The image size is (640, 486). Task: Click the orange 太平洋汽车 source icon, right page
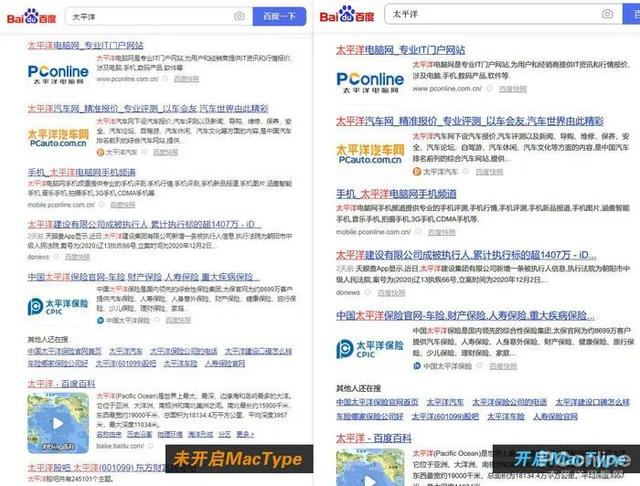point(416,172)
